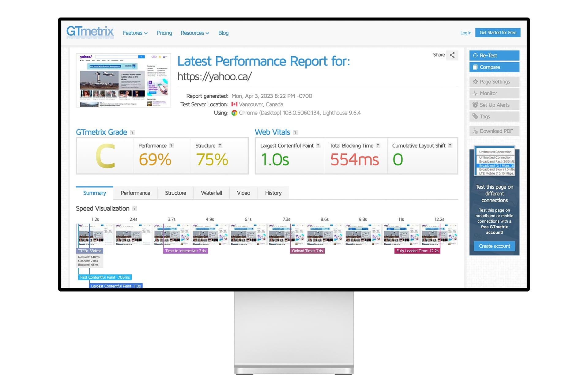
Task: Click the Share icon
Action: point(452,55)
